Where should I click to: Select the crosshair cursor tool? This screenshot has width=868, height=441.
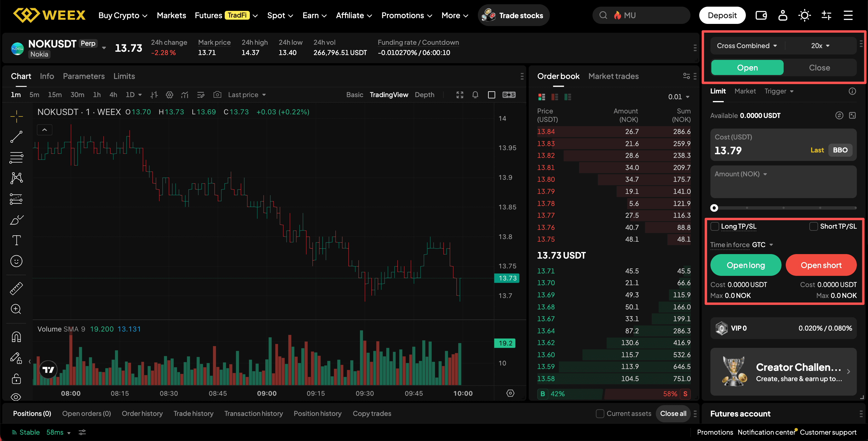tap(16, 116)
